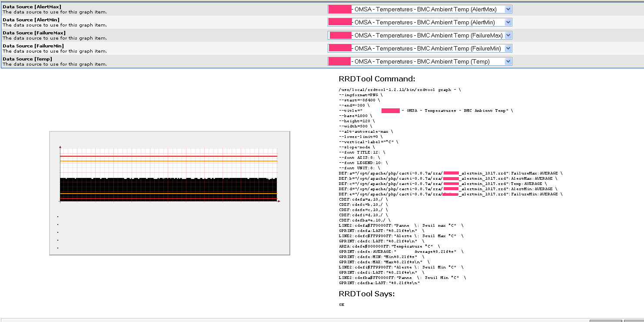Viewport: 644px width, 322px height.
Task: Click the '--lower-limit=0' line
Action: coord(361,137)
